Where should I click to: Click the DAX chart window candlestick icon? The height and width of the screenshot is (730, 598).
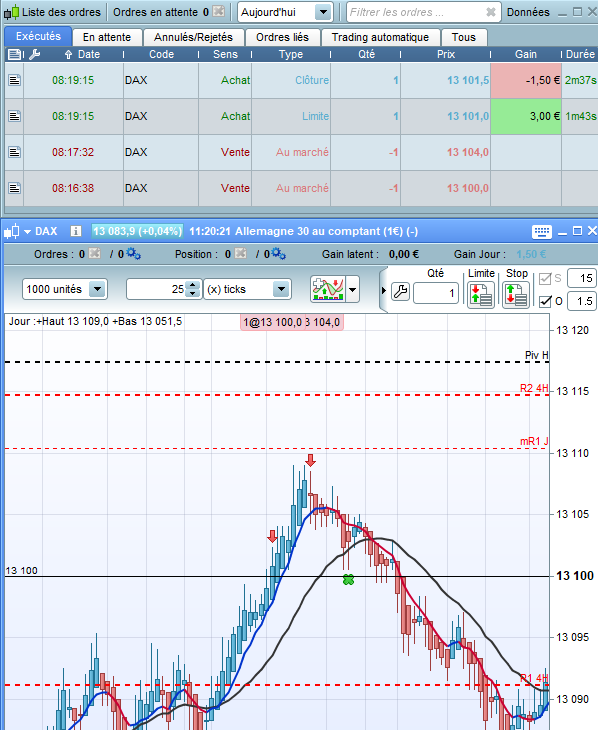[12, 231]
